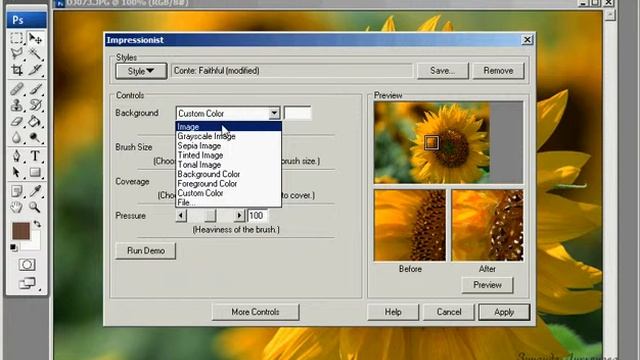Image resolution: width=640 pixels, height=360 pixels.
Task: Choose Sepia Image option
Action: point(229,146)
